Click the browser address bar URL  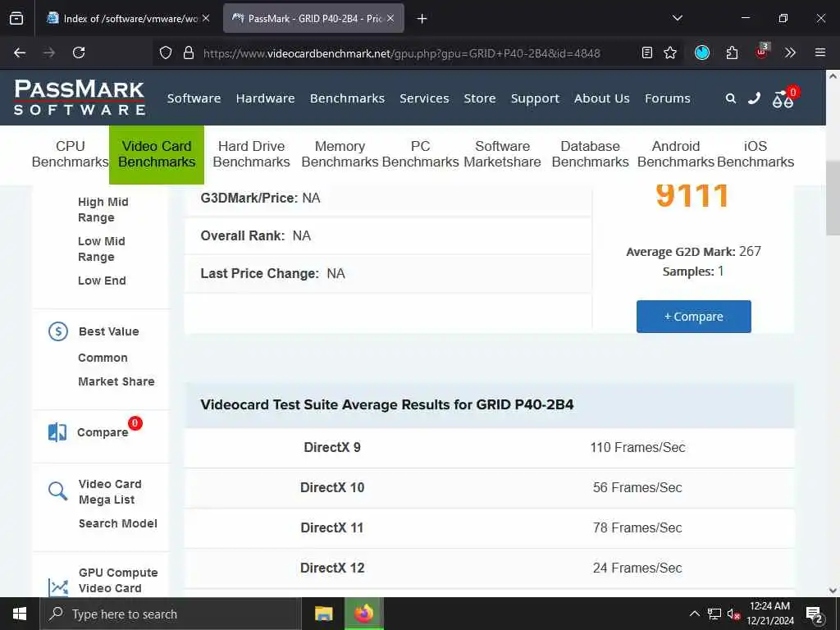[401, 53]
